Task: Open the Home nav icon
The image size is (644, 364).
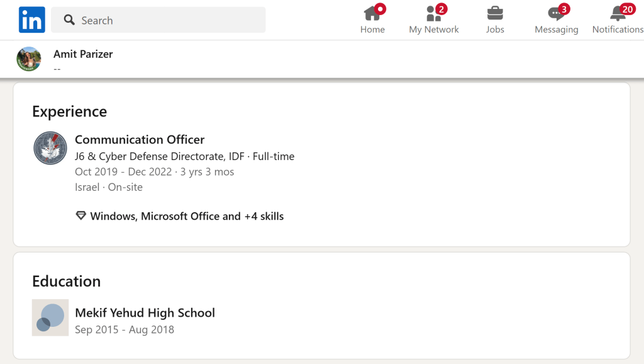Action: (372, 14)
